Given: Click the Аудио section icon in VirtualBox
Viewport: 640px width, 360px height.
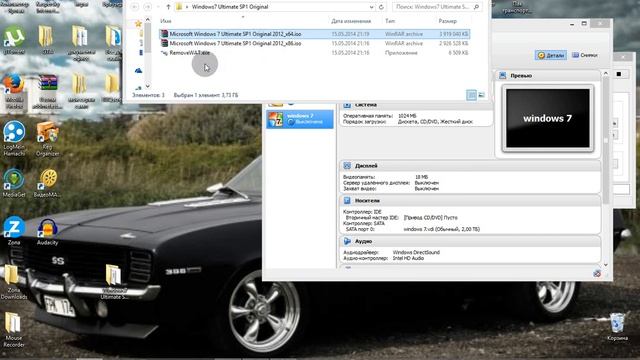Looking at the screenshot, I should click(x=347, y=241).
